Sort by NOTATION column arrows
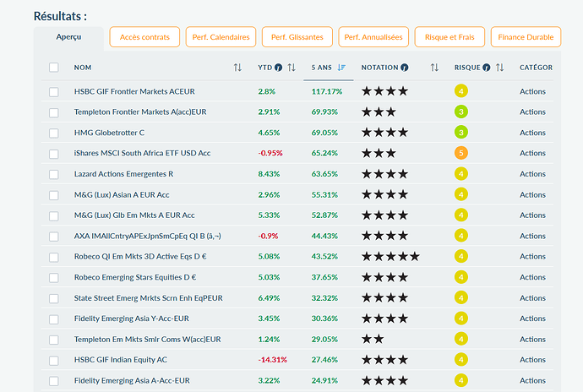The width and height of the screenshot is (583, 392). 434,68
